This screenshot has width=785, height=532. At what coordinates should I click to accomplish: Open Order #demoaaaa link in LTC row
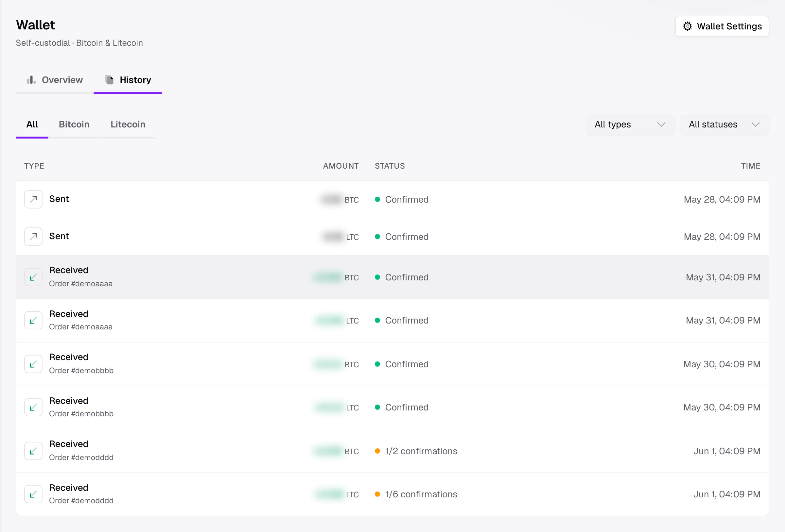pyautogui.click(x=81, y=327)
